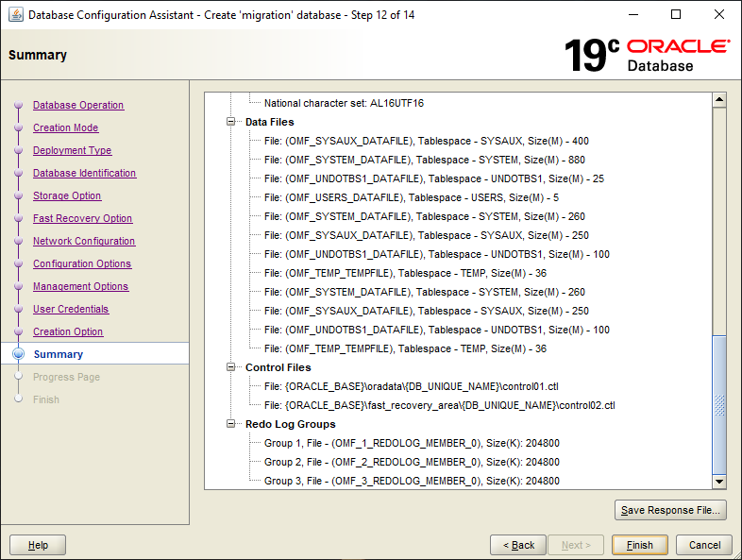Click the Java icon in title bar
The image size is (742, 560).
(x=14, y=15)
